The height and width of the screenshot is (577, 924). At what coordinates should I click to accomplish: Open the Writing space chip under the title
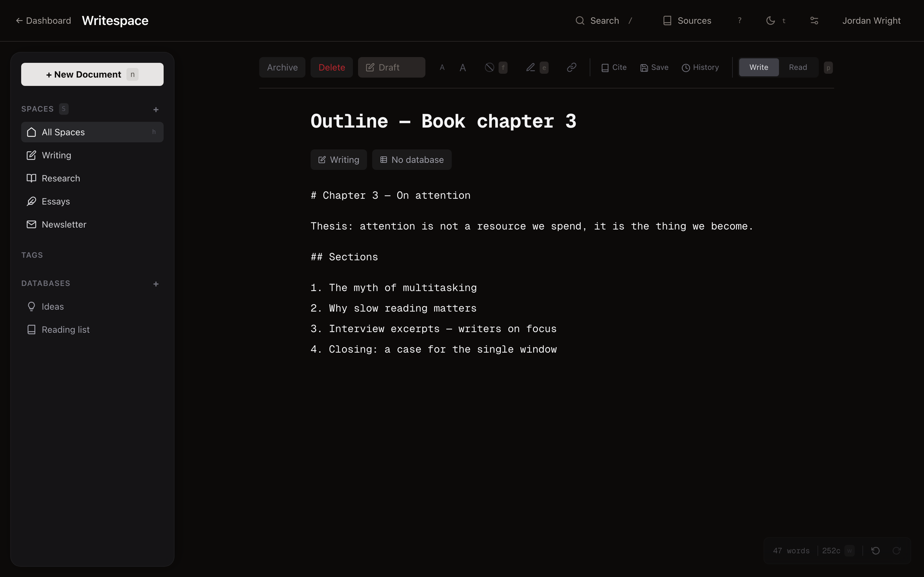pos(338,160)
